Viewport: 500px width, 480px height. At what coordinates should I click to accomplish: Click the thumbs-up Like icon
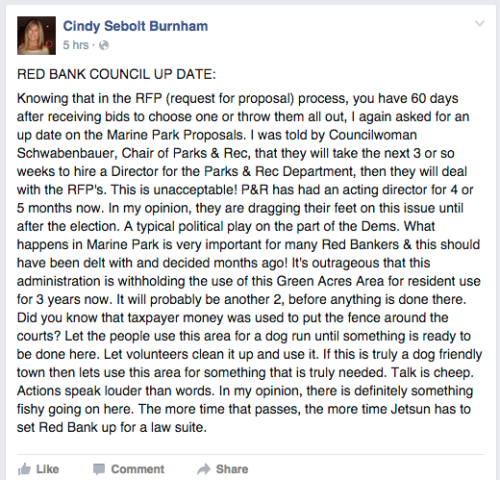(x=24, y=469)
